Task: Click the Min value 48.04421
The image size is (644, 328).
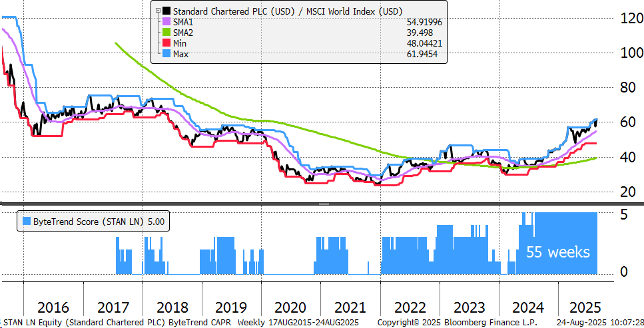Action: pyautogui.click(x=424, y=43)
